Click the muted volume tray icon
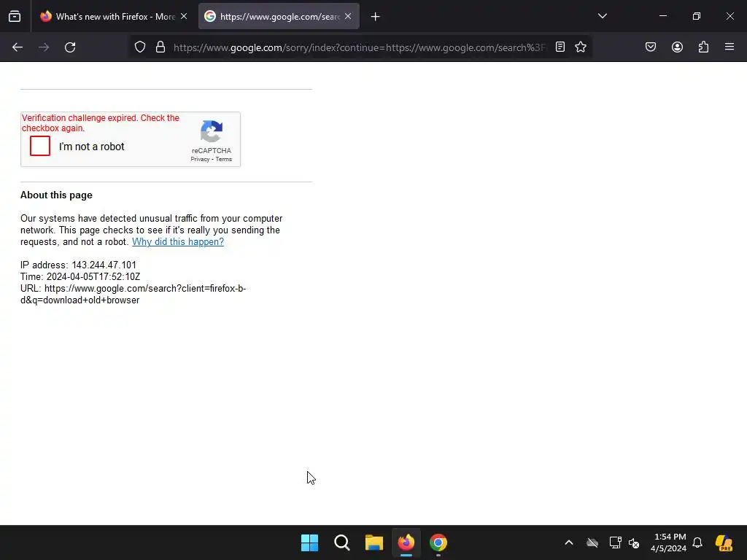747x560 pixels. [634, 542]
